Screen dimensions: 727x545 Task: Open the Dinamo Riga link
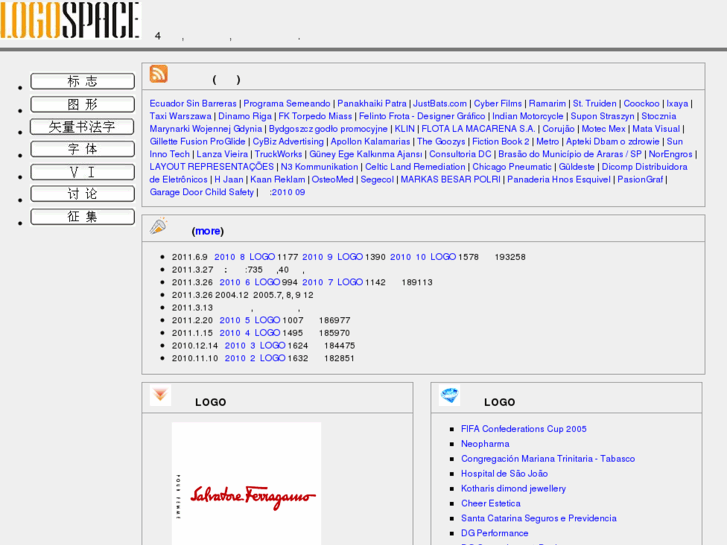click(x=245, y=116)
